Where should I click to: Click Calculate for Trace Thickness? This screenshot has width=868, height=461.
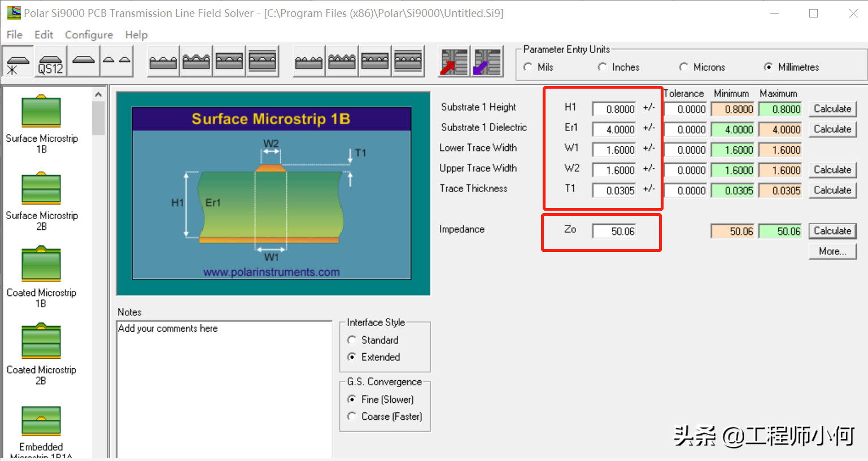pyautogui.click(x=832, y=190)
